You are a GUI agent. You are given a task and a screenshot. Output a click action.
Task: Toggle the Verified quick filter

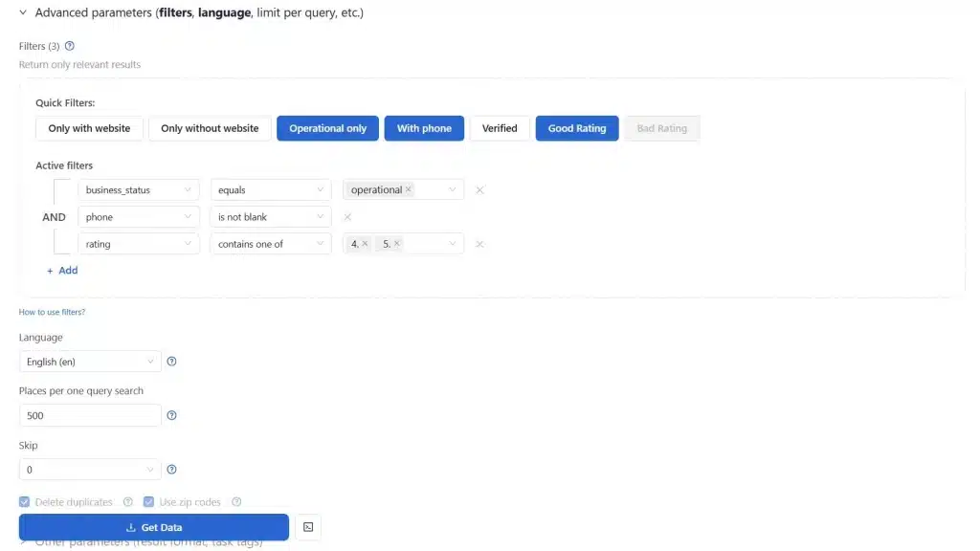click(499, 127)
